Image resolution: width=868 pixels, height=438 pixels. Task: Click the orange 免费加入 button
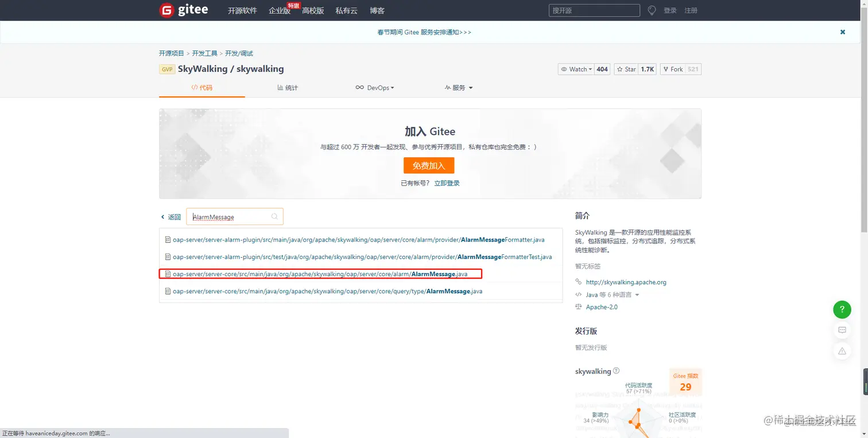coord(429,165)
